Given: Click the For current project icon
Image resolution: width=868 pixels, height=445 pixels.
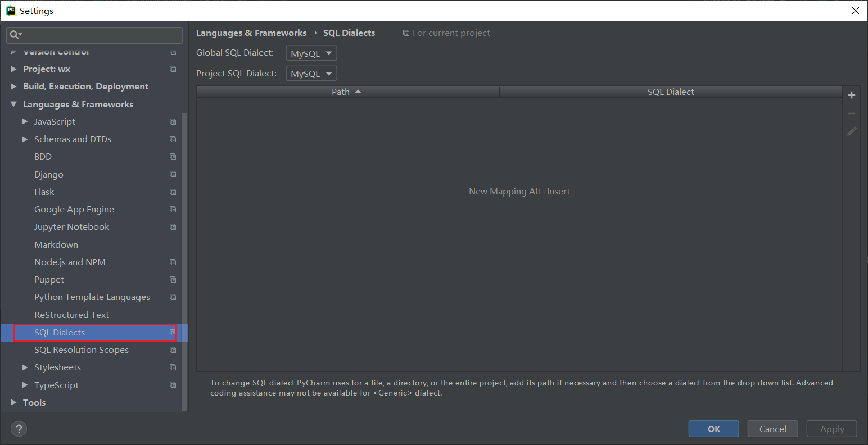Looking at the screenshot, I should [x=406, y=33].
